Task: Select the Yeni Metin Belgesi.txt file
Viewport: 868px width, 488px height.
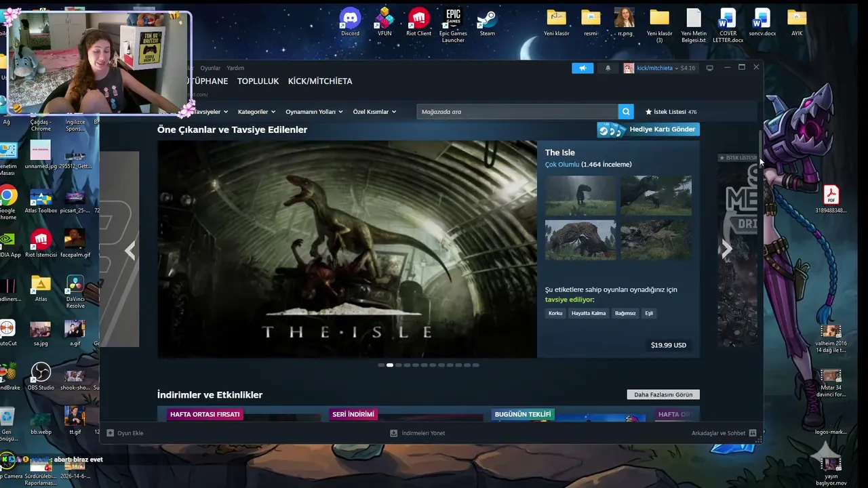Action: click(694, 26)
